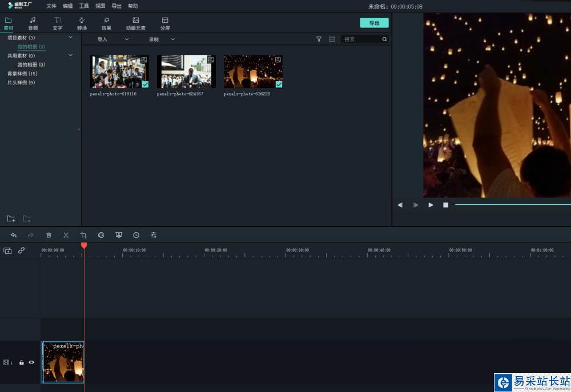The image size is (571, 392).
Task: Click the filter funnel icon
Action: coord(319,39)
